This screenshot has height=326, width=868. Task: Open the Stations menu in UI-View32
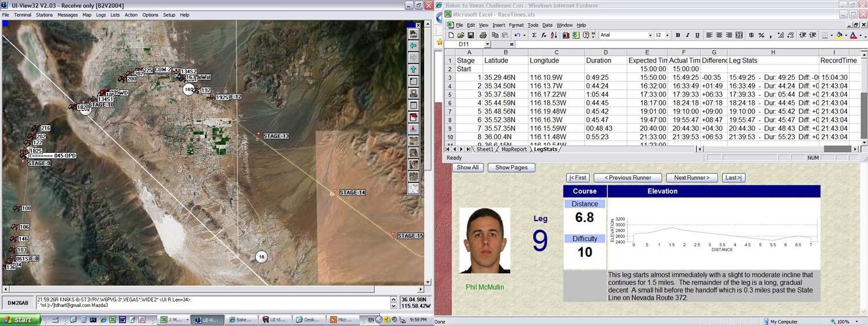[44, 15]
